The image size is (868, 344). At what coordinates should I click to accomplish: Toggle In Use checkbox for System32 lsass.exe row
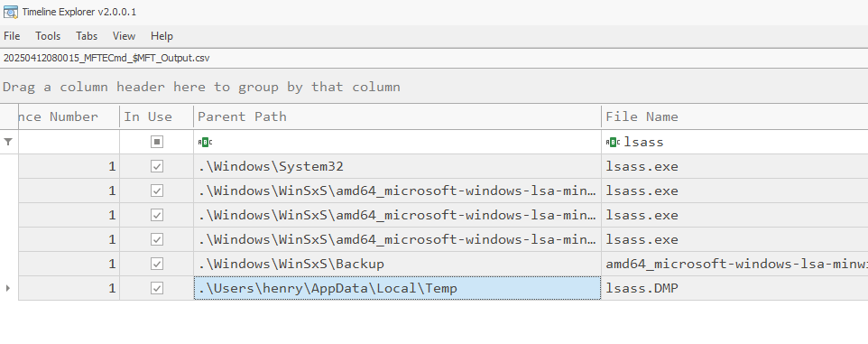[x=157, y=167]
